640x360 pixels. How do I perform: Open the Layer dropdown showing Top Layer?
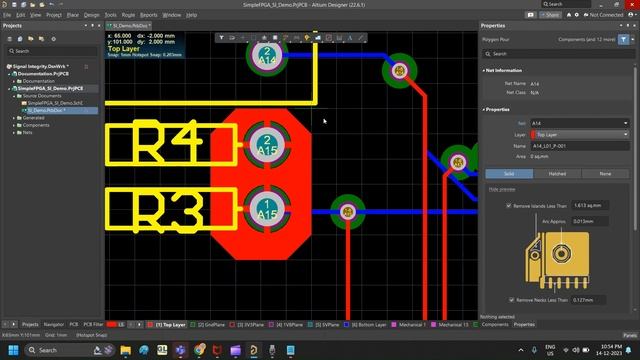(579, 134)
